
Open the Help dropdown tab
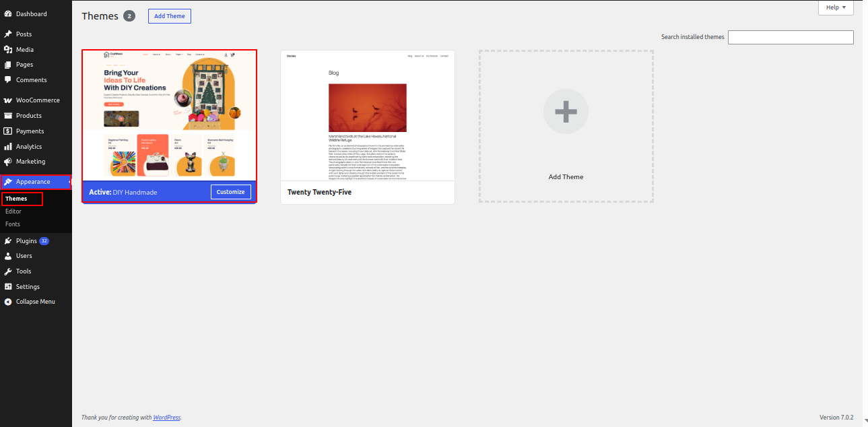[x=836, y=7]
